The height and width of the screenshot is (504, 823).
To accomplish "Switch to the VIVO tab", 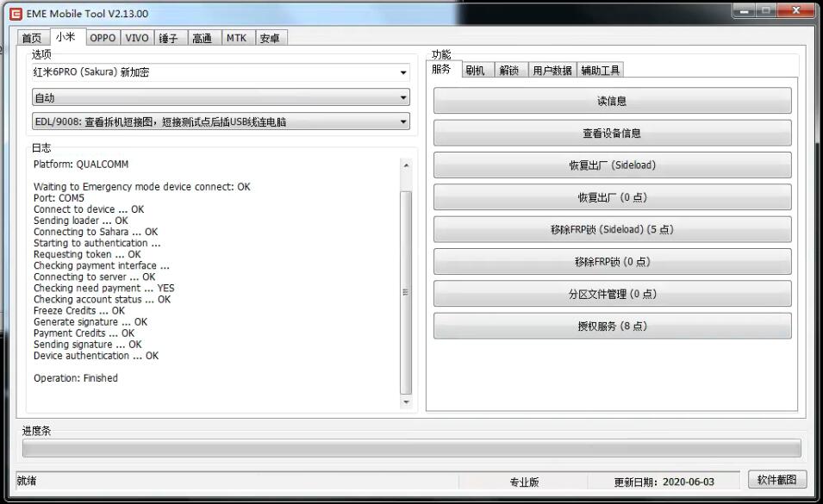I will [x=137, y=38].
